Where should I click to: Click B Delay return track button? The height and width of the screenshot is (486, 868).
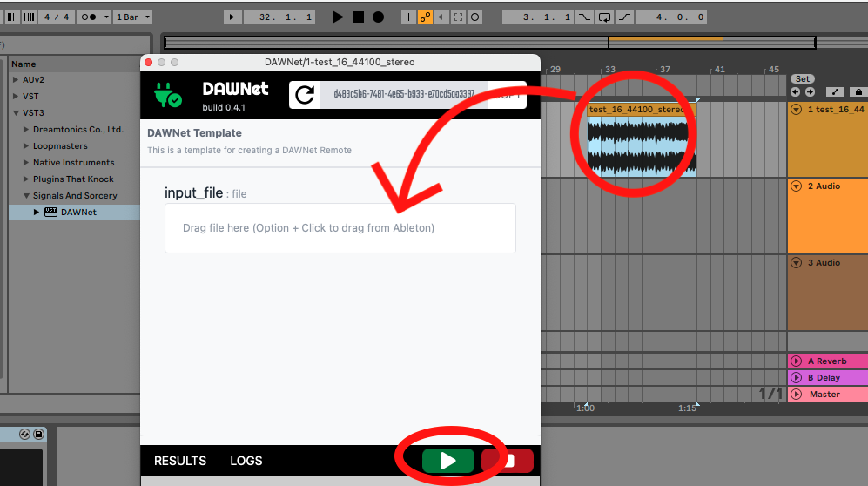click(x=796, y=377)
